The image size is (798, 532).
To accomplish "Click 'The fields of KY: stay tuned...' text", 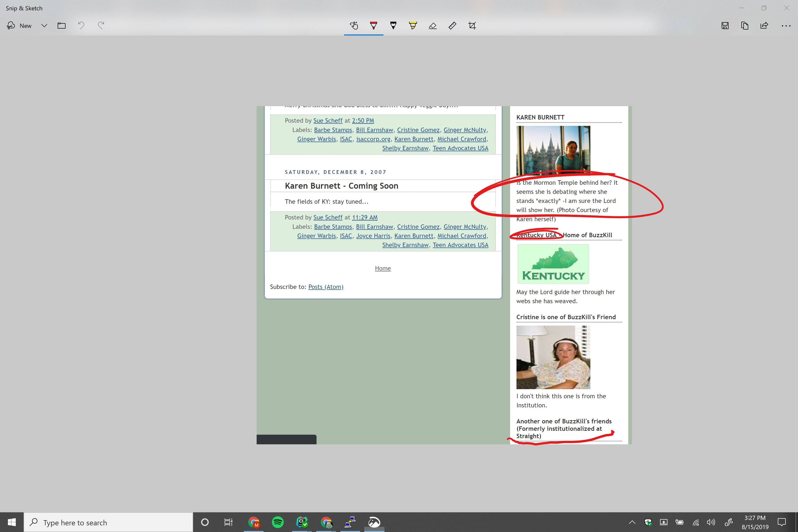I will [x=326, y=201].
